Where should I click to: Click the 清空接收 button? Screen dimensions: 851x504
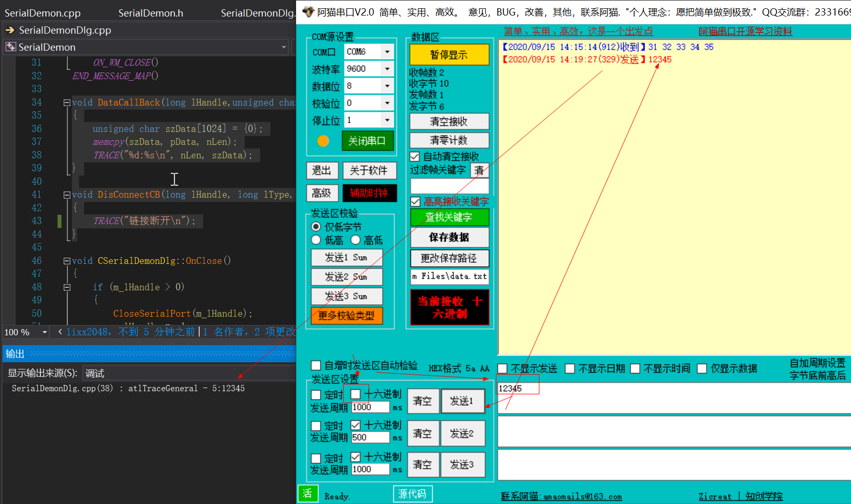coord(449,122)
